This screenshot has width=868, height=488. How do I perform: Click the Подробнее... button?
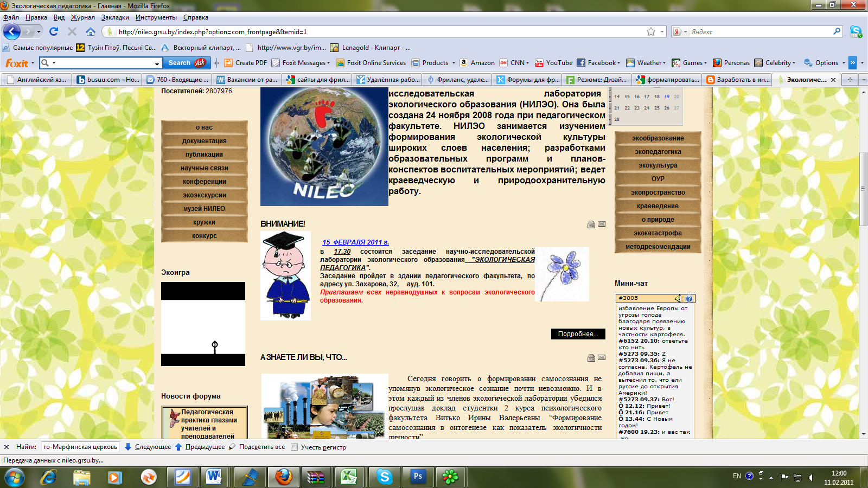click(578, 334)
